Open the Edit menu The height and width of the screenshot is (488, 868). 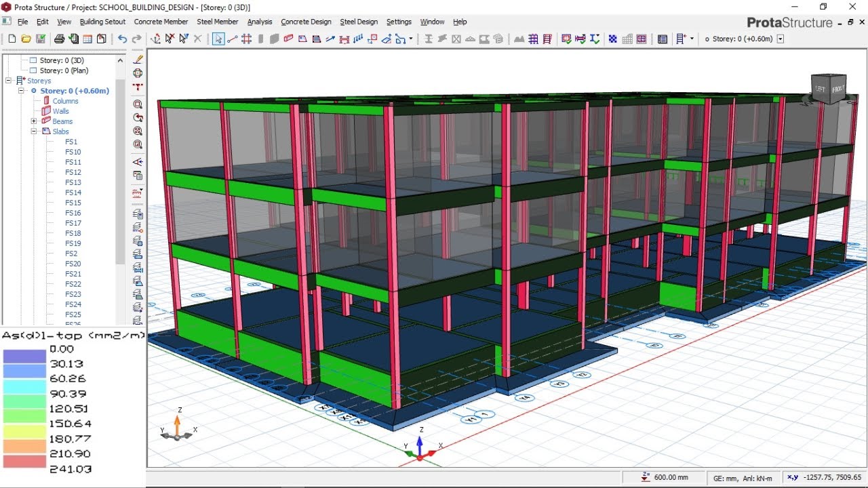click(x=42, y=22)
